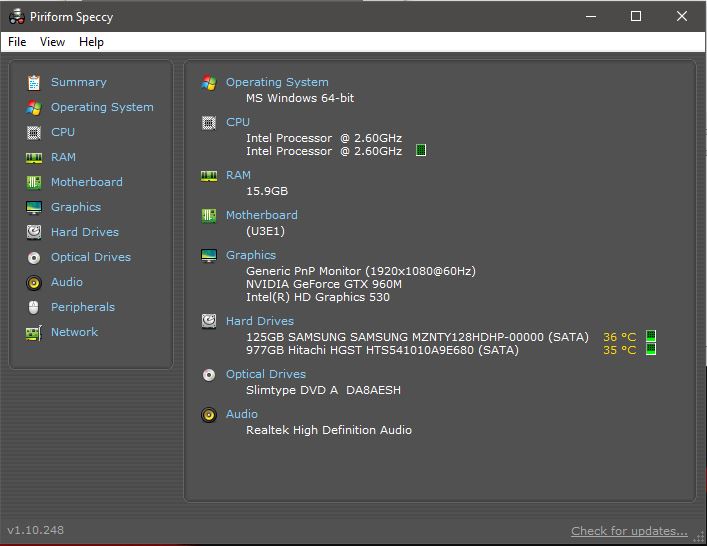Click Check for updates link
The width and height of the screenshot is (707, 546).
pyautogui.click(x=629, y=531)
